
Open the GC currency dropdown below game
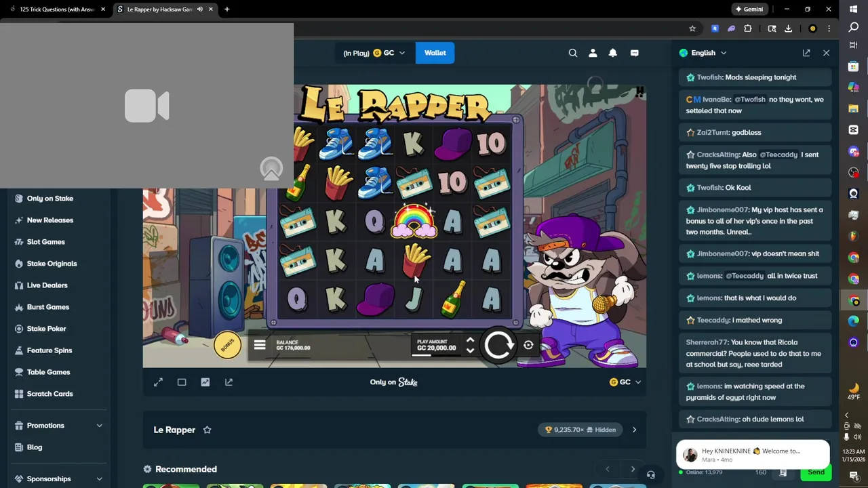click(x=625, y=382)
